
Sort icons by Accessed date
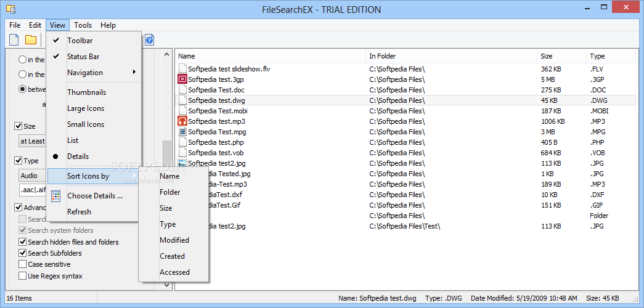[173, 272]
